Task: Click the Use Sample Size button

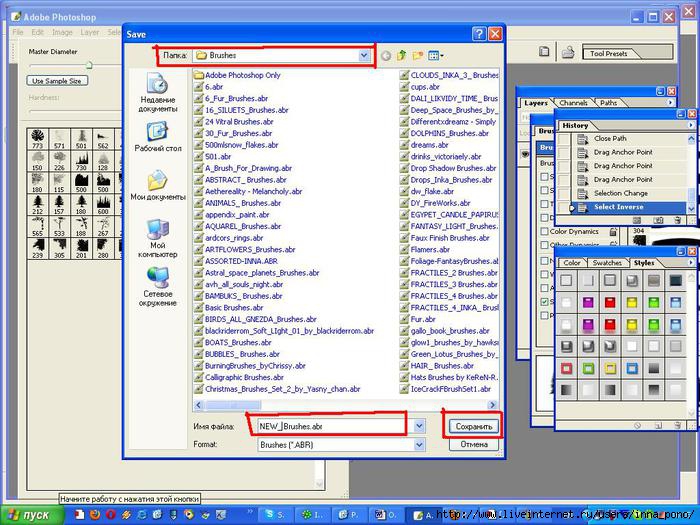Action: 57,81
